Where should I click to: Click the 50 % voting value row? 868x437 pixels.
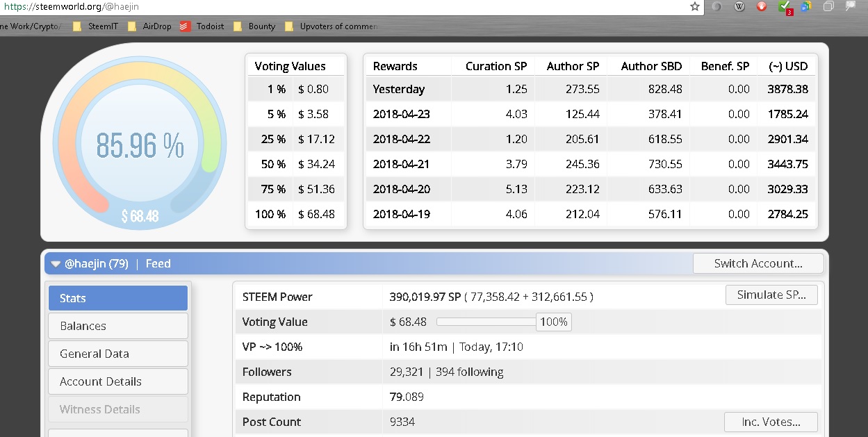click(x=296, y=164)
